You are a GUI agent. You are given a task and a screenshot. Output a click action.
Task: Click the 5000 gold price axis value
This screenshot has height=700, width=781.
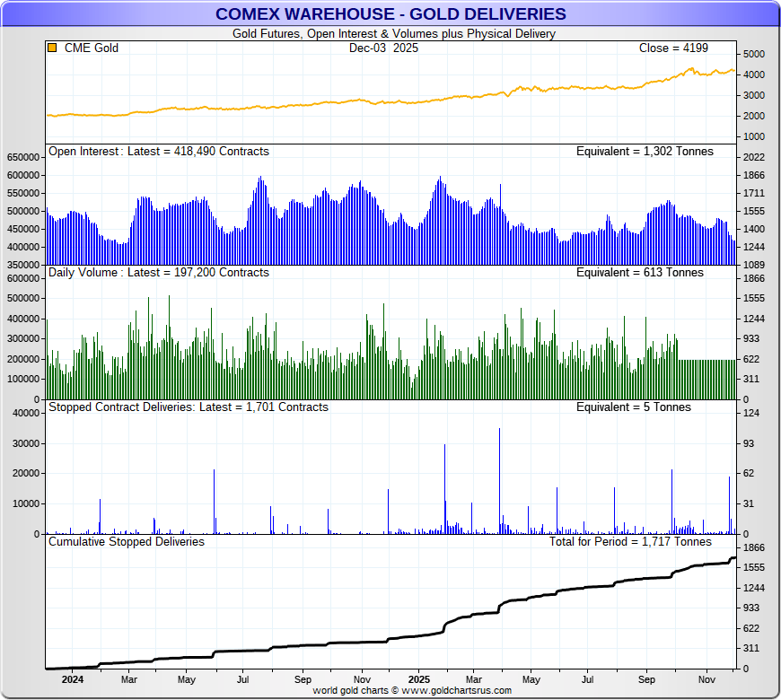pyautogui.click(x=755, y=54)
